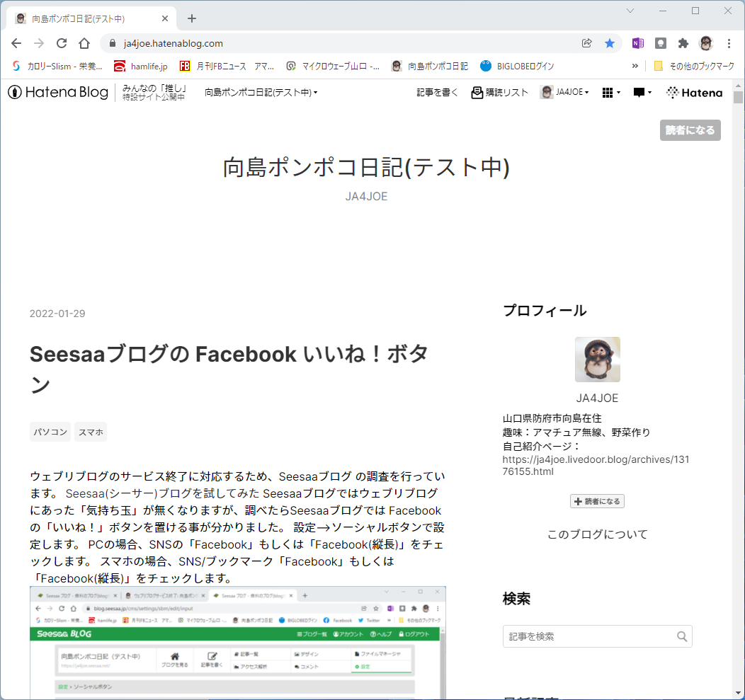Click the Hatena logo at header right
Image resolution: width=745 pixels, height=700 pixels.
click(694, 93)
